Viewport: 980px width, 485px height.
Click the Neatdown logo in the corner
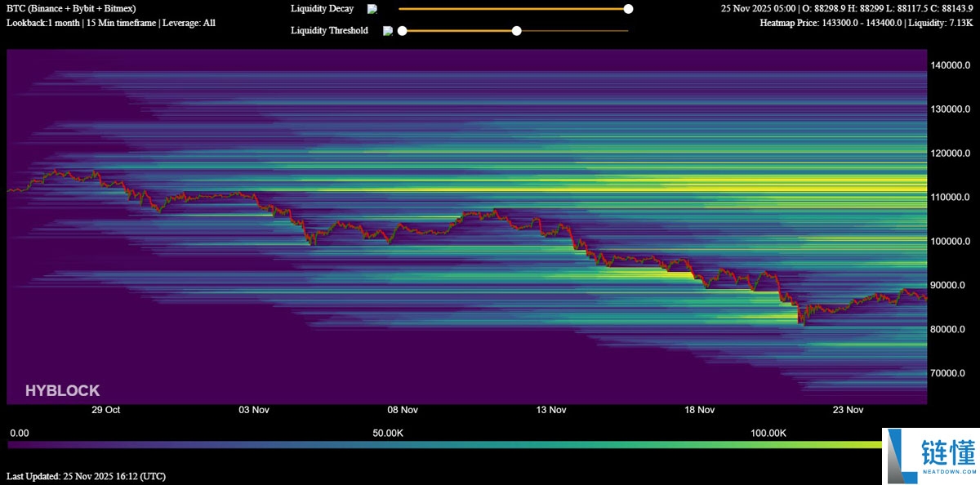click(x=930, y=456)
